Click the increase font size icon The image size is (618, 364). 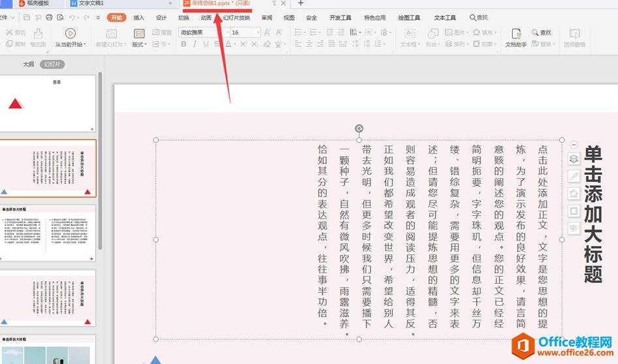click(x=267, y=33)
